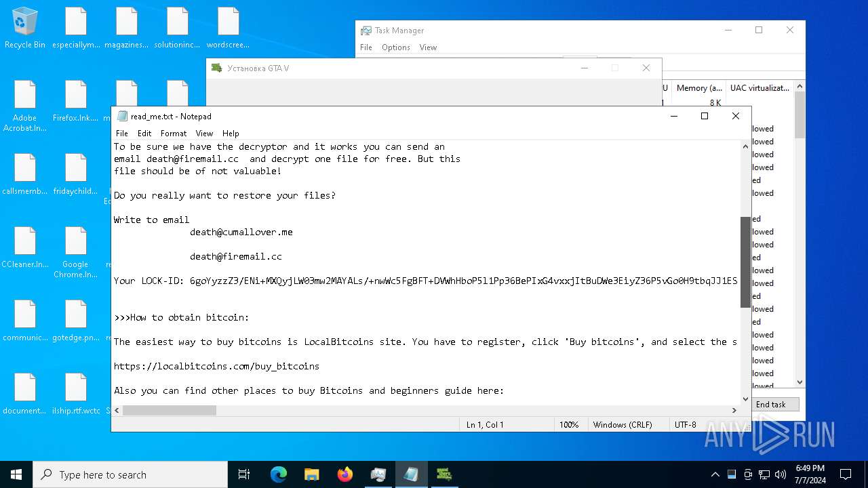This screenshot has width=868, height=488.
Task: Click Notepad scroll up arrow
Action: tap(745, 146)
